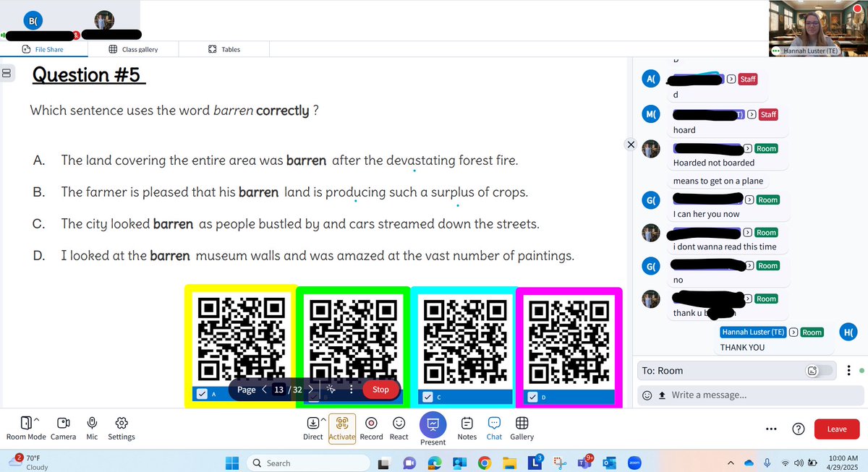Open Outlook from taskbar

pos(609,463)
